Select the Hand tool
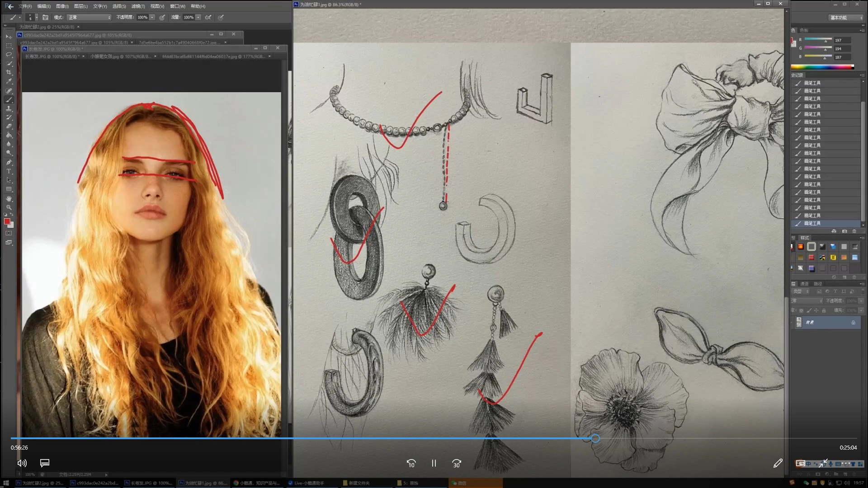Image resolution: width=868 pixels, height=488 pixels. point(9,198)
